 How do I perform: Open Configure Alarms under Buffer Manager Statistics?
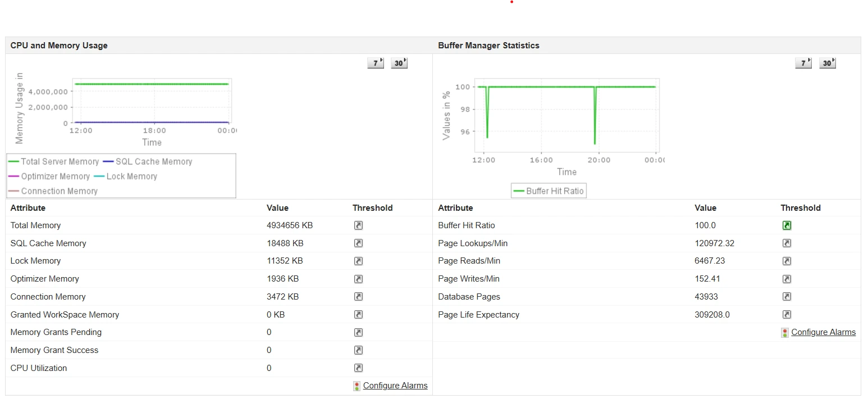click(x=823, y=332)
